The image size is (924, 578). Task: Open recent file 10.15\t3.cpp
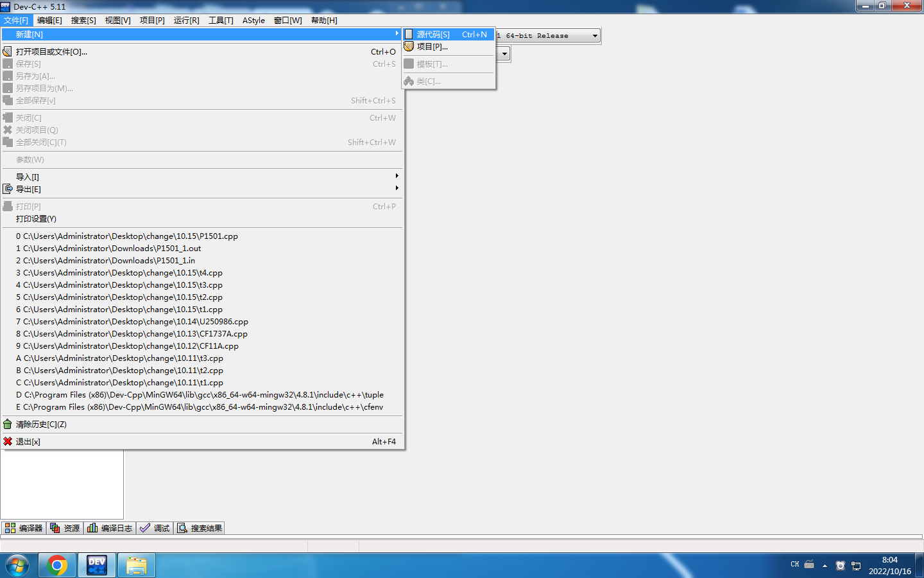(201, 285)
